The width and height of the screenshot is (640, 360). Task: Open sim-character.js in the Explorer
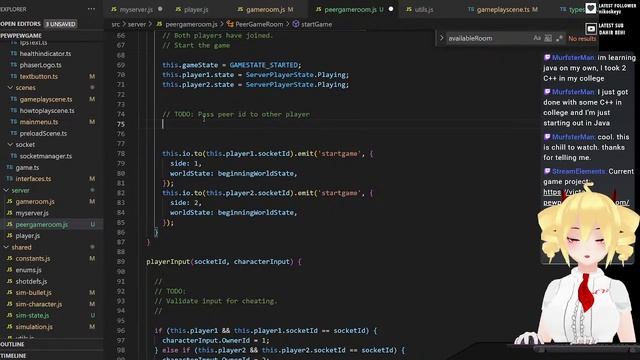[x=39, y=304]
